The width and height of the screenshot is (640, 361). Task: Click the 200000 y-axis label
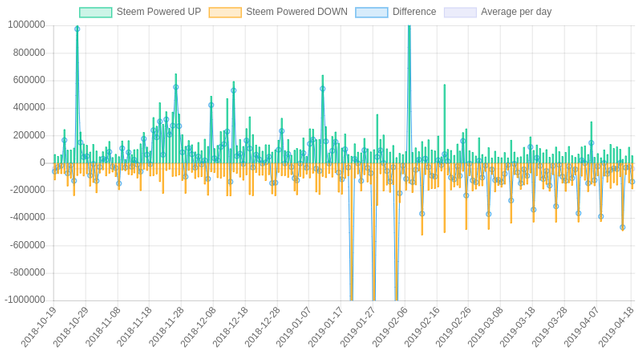29,135
